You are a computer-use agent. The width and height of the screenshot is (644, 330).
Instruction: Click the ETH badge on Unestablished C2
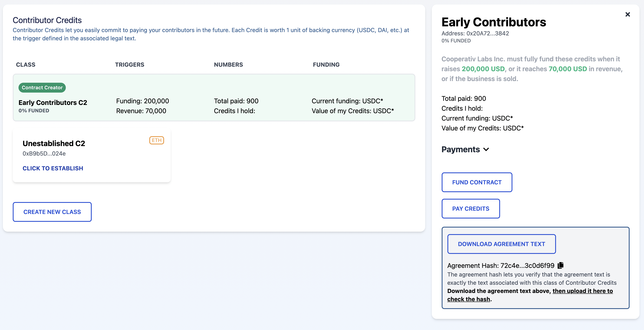click(156, 140)
